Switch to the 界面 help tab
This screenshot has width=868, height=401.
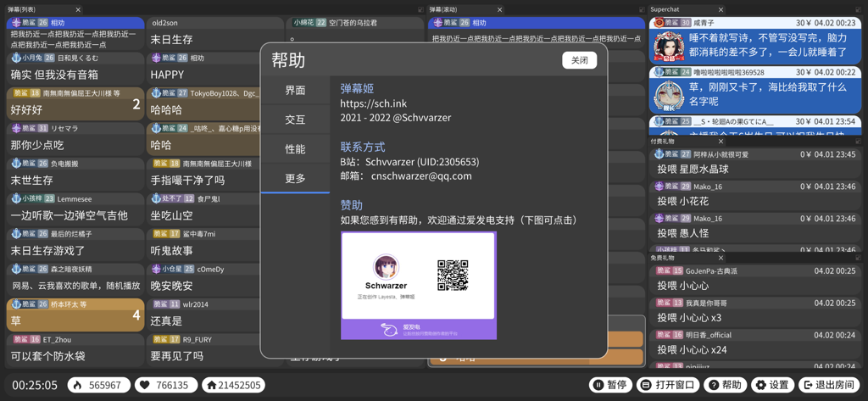295,91
